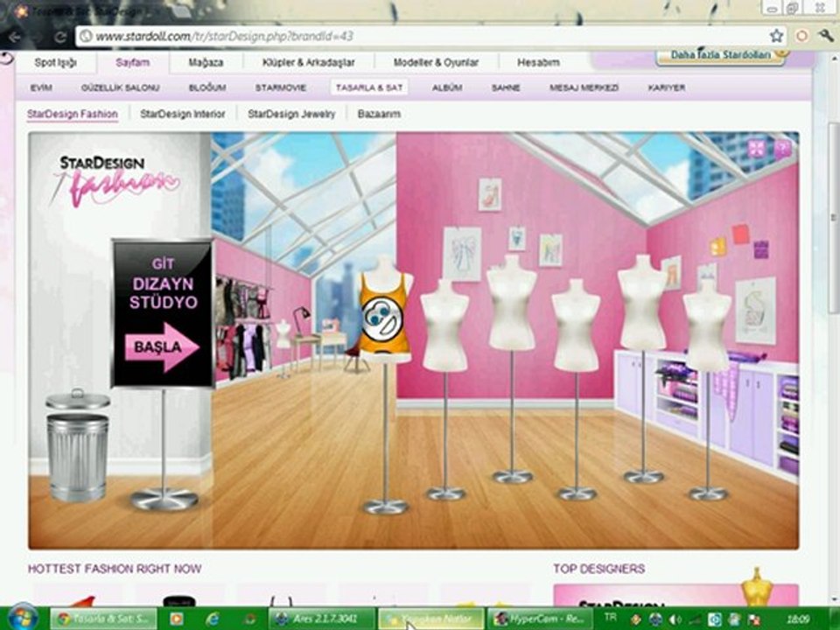
Task: Select StarDesign Jewelry link
Action: coord(291,114)
